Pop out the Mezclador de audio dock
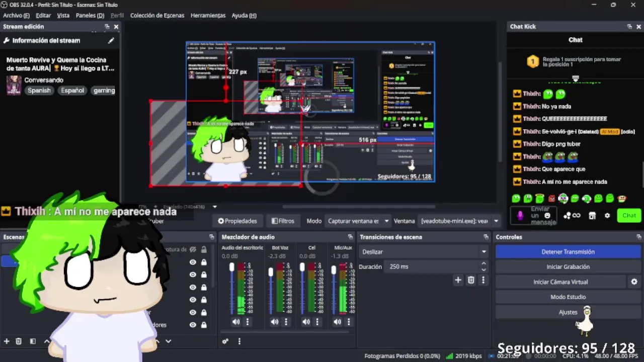644x362 pixels. [350, 237]
